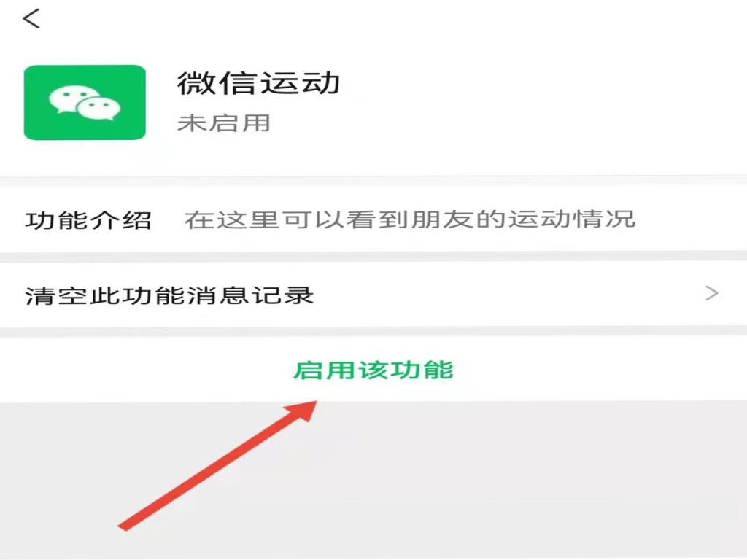
Task: Click the green WeChat app icon
Action: tap(85, 102)
